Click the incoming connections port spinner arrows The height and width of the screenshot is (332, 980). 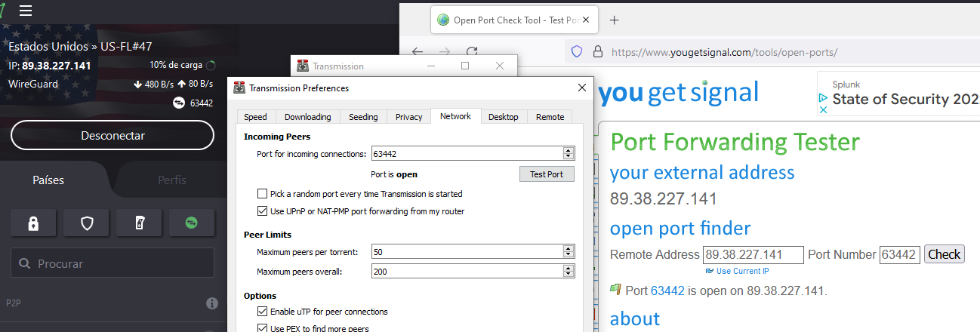click(x=569, y=154)
